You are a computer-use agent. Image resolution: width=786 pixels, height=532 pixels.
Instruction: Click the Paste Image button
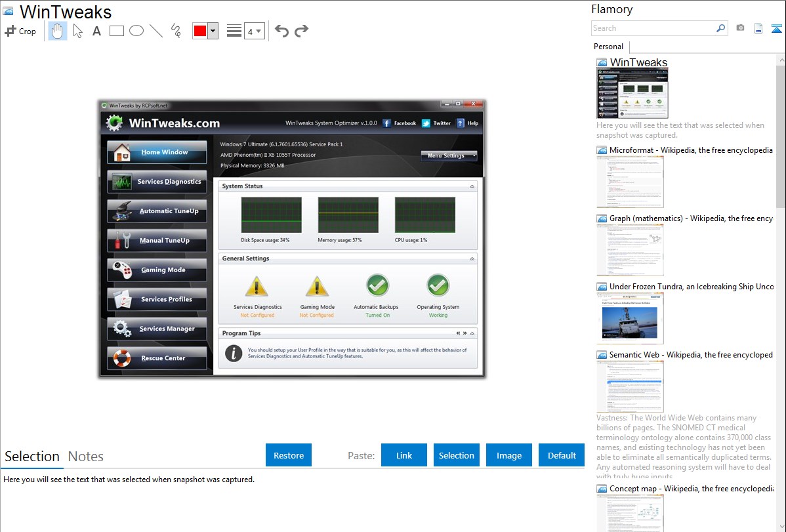508,455
